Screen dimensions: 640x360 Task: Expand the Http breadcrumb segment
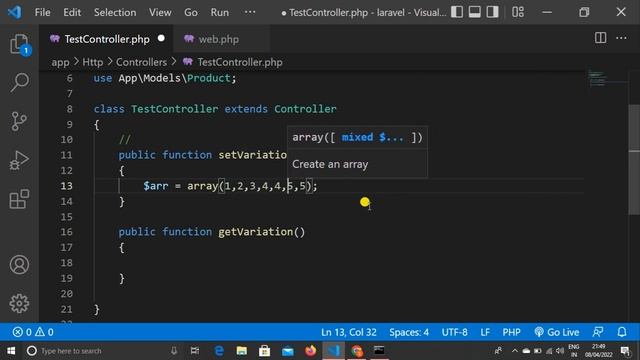point(93,62)
